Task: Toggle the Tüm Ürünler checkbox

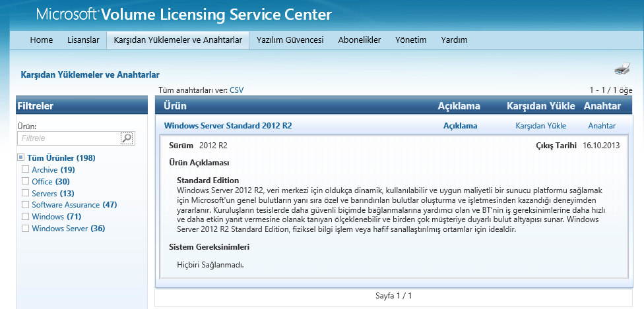Action: click(x=21, y=158)
